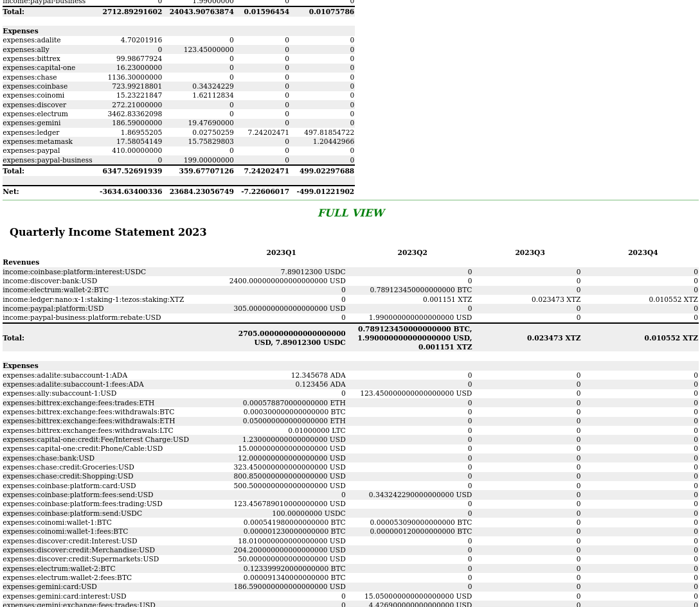The width and height of the screenshot is (700, 607).
Task: Click the income:discover:bank:USD row label
Action: [50, 281]
